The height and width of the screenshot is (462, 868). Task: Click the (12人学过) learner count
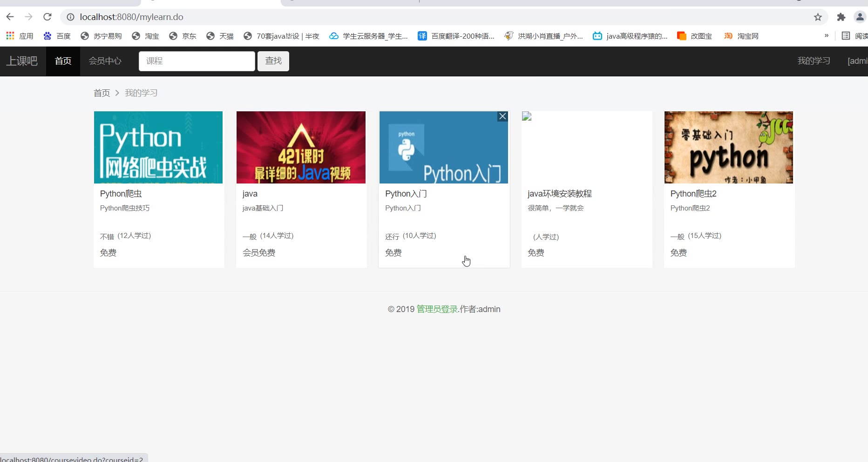(134, 236)
